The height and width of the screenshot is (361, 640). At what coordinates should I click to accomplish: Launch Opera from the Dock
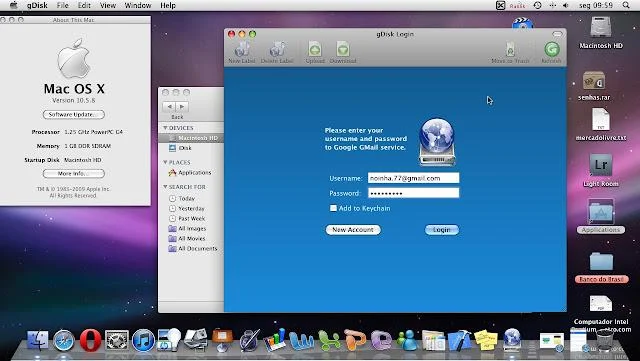90,340
